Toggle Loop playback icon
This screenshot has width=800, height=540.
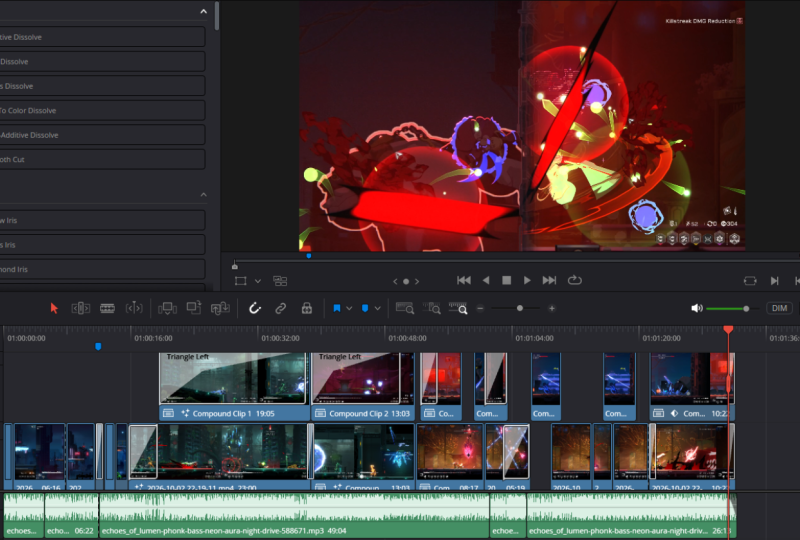[574, 280]
